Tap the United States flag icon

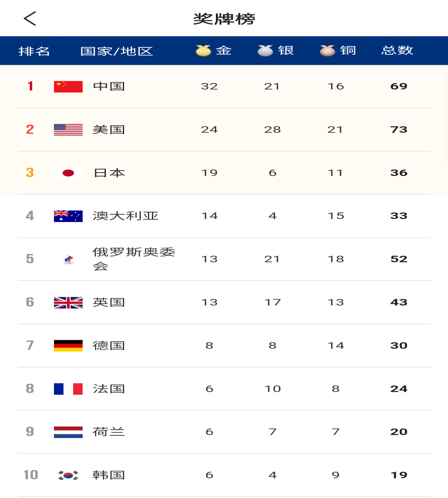(68, 129)
